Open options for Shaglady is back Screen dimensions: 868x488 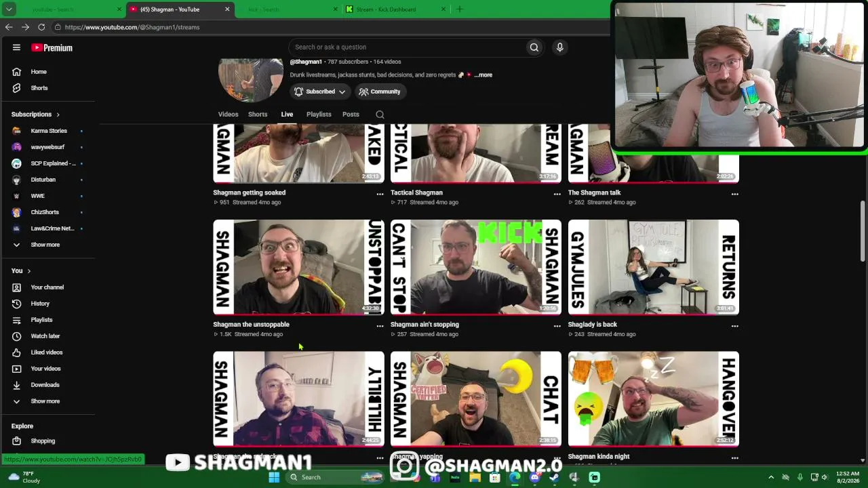pyautogui.click(x=734, y=326)
